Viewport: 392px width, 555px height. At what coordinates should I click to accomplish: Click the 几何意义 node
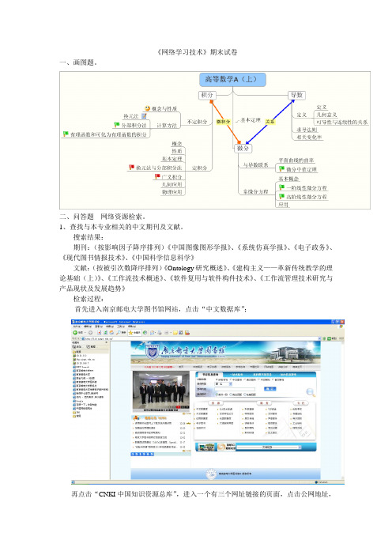pos(326,115)
